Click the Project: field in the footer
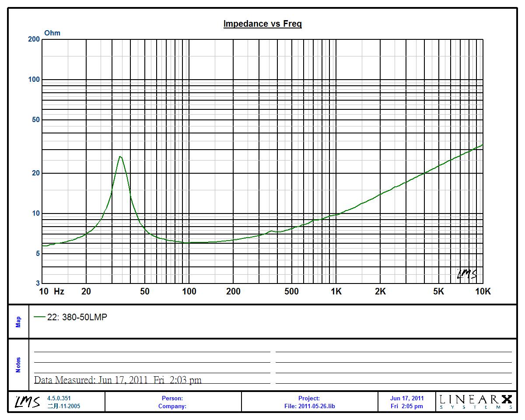Screen dimensions: 525x420 pos(309,398)
